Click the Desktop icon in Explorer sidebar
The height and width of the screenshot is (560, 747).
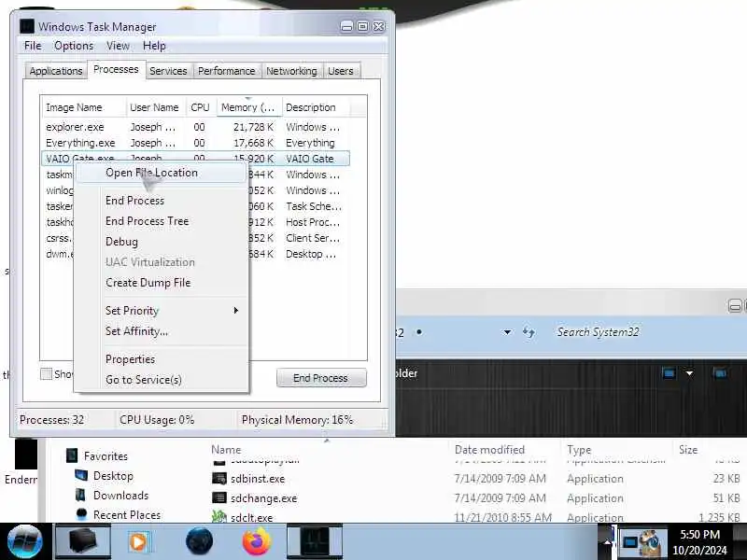coord(81,475)
